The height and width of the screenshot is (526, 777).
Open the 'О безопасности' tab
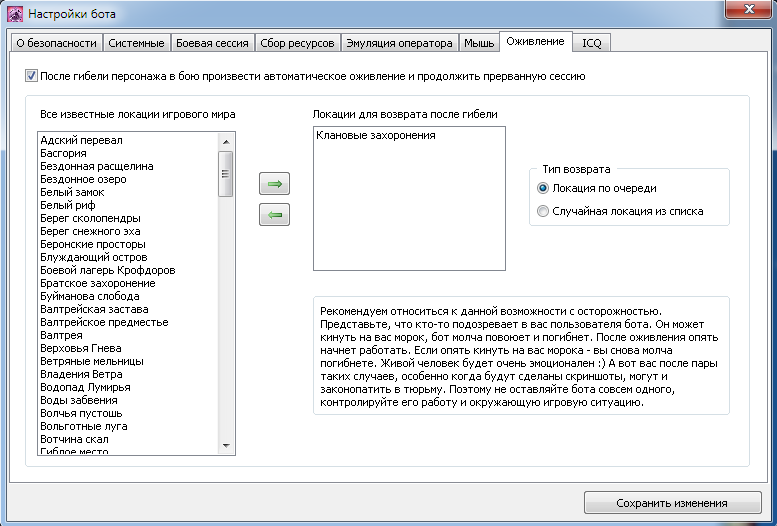(56, 43)
